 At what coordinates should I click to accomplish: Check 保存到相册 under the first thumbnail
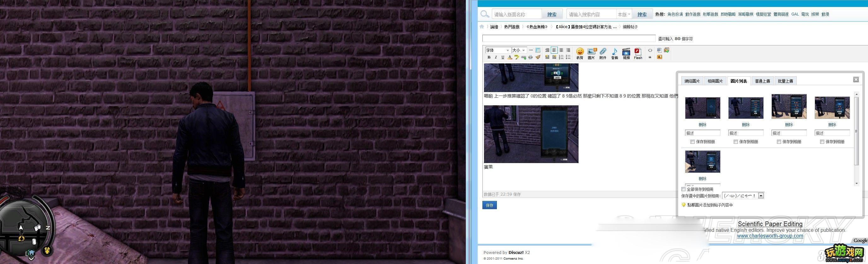[692, 142]
